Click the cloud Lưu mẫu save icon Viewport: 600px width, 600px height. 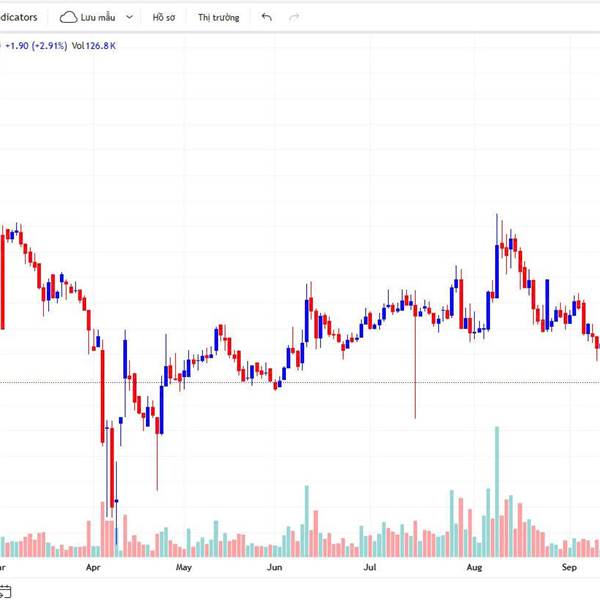click(x=68, y=17)
